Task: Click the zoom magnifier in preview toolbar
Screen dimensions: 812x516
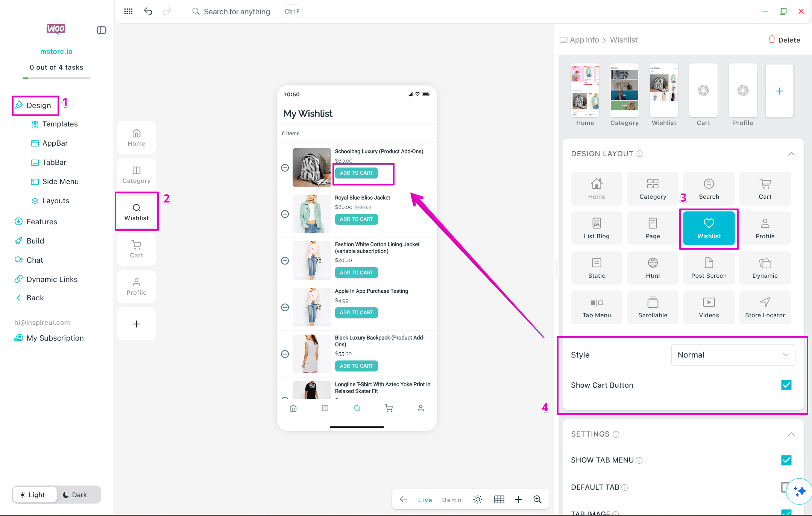Action: pyautogui.click(x=537, y=499)
